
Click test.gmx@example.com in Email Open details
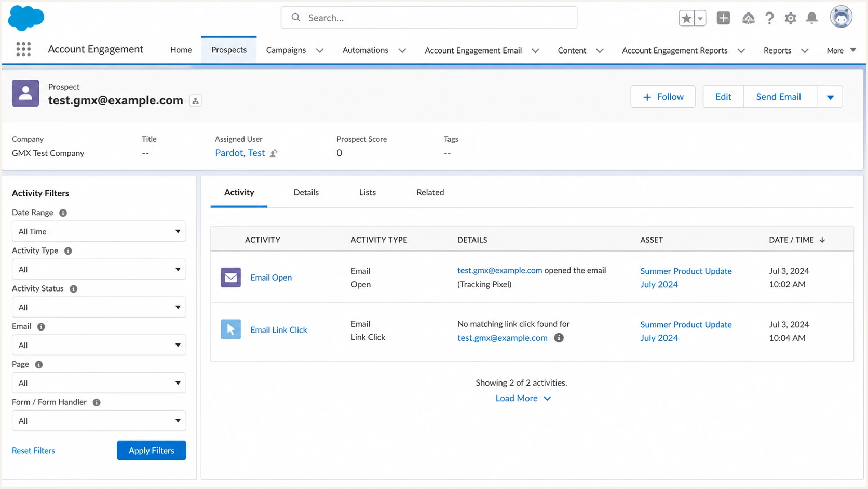coord(499,270)
